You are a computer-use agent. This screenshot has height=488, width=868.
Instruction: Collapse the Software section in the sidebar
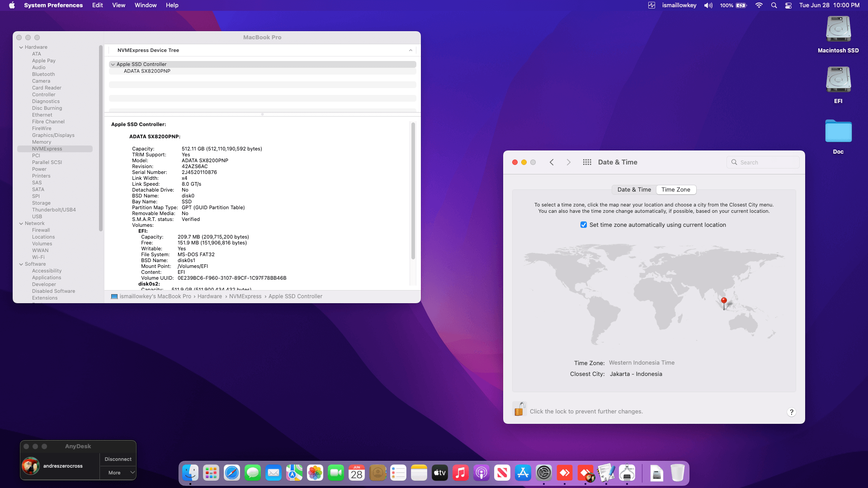tap(21, 264)
